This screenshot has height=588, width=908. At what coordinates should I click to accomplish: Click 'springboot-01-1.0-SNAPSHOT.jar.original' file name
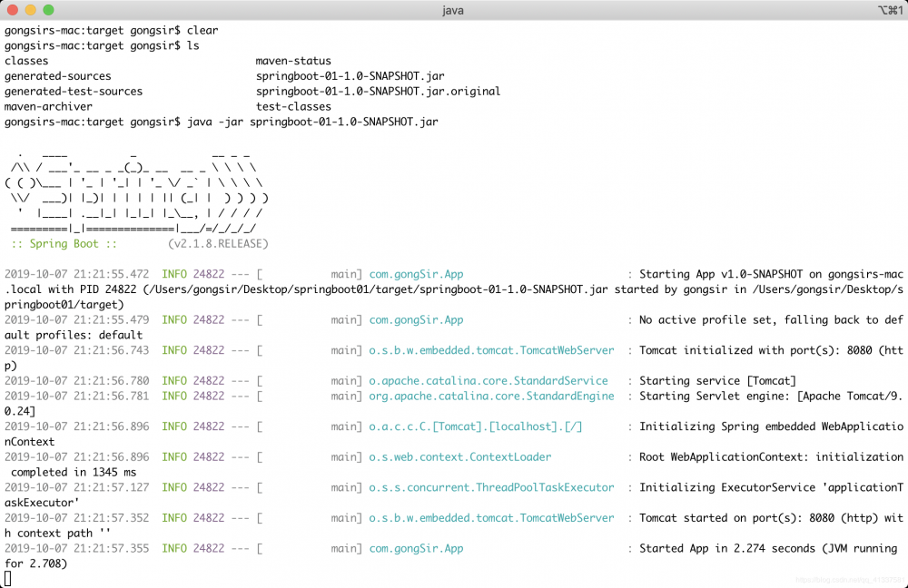tap(378, 91)
